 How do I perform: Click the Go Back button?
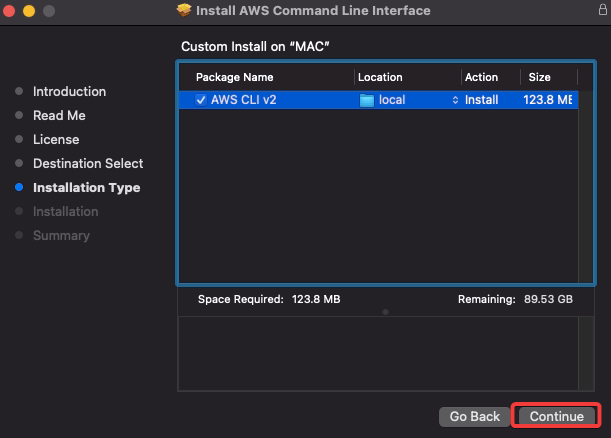[474, 417]
